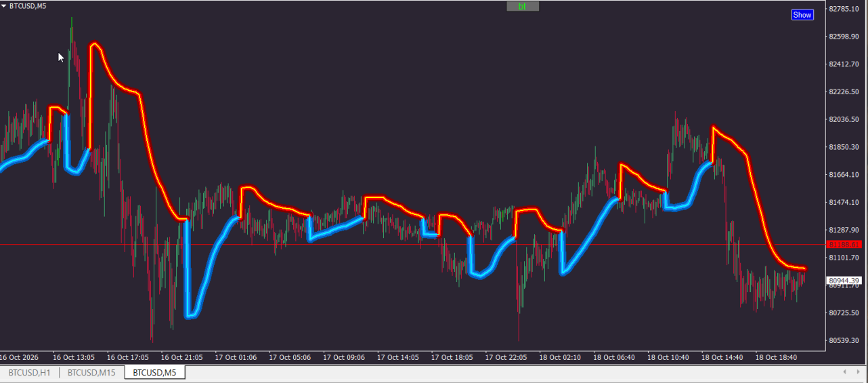Click the 82412.70 price scale value
The image size is (868, 383).
click(844, 64)
